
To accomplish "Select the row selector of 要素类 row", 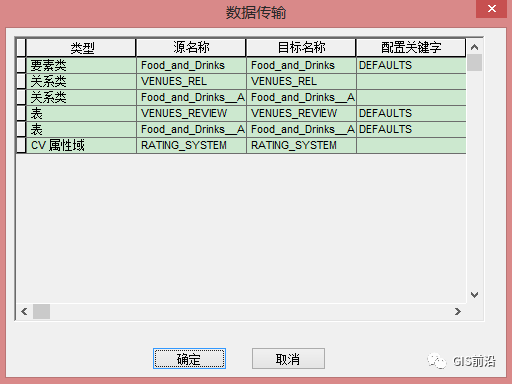I will (x=21, y=65).
